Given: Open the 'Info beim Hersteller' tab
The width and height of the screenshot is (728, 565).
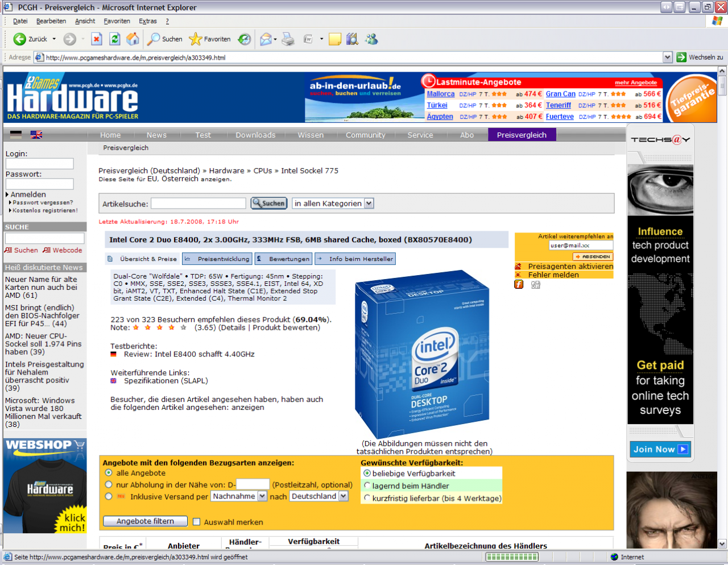Looking at the screenshot, I should (355, 259).
